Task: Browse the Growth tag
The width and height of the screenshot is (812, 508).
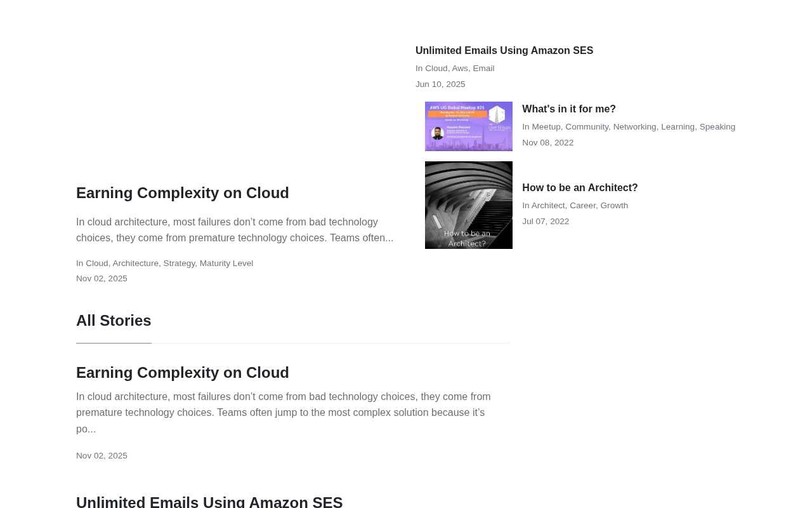Action: point(614,206)
